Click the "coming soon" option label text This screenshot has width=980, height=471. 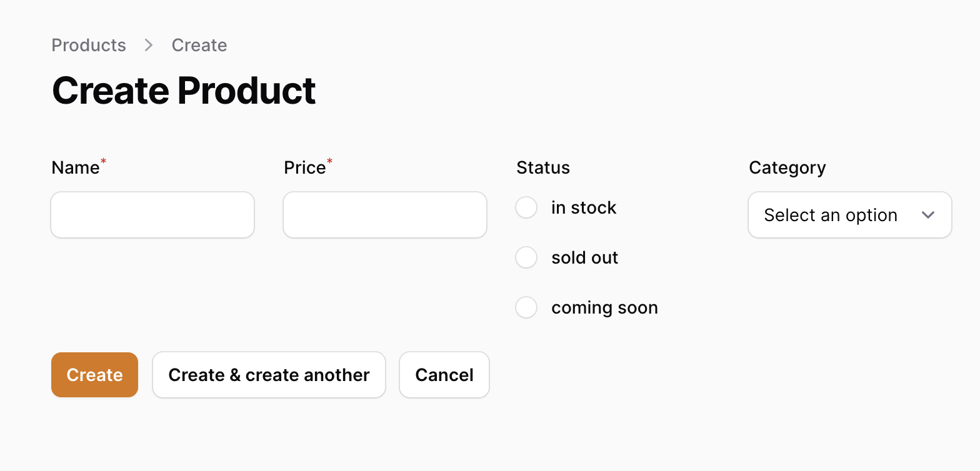[x=604, y=308]
